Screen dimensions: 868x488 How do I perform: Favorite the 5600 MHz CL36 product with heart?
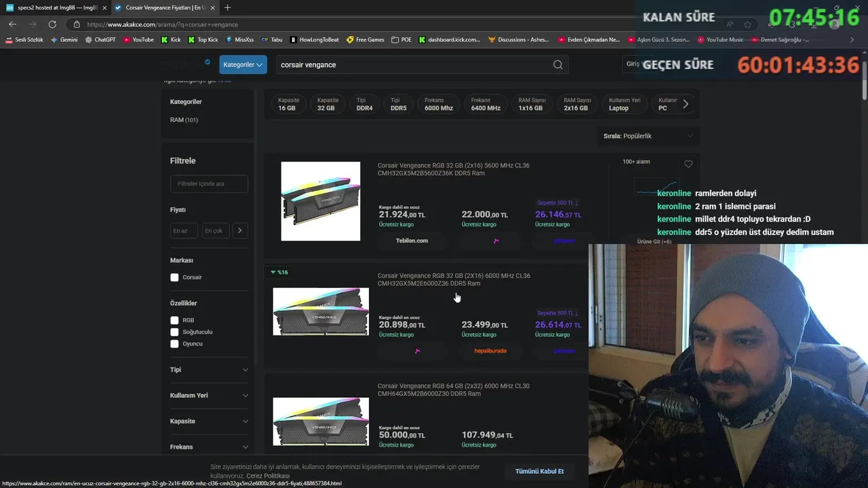click(x=688, y=164)
